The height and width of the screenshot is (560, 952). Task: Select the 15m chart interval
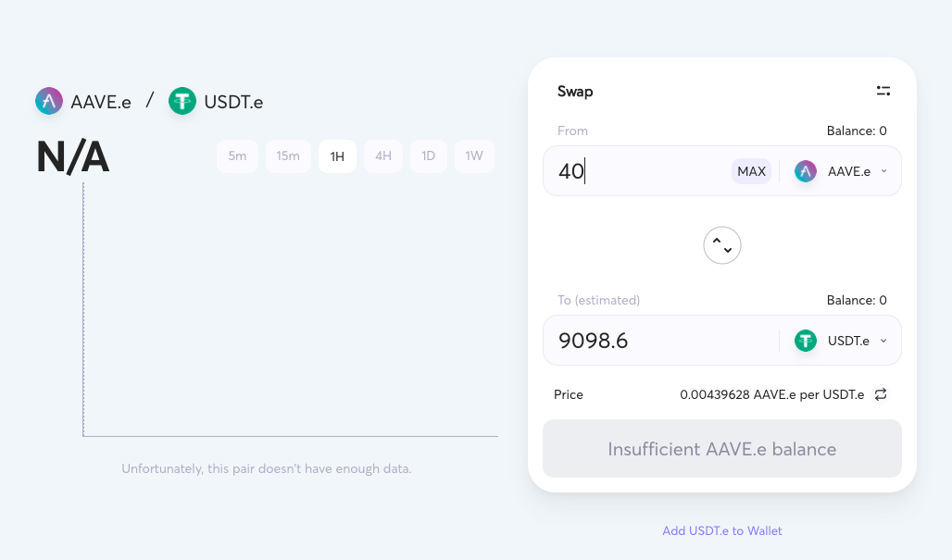288,156
